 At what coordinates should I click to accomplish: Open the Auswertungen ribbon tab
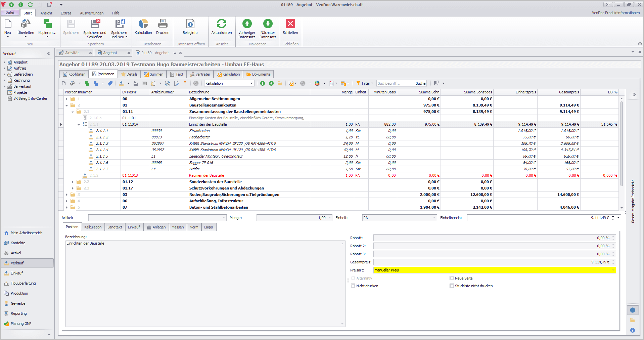[92, 13]
